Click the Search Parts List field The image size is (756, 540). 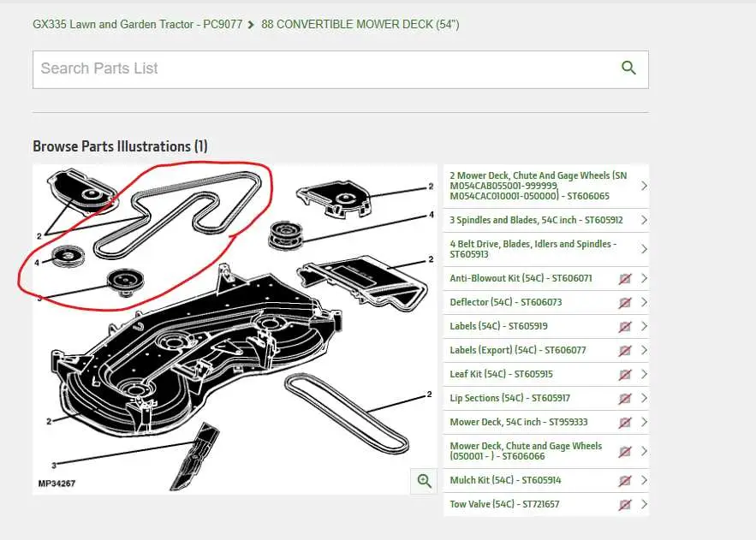[x=341, y=69]
